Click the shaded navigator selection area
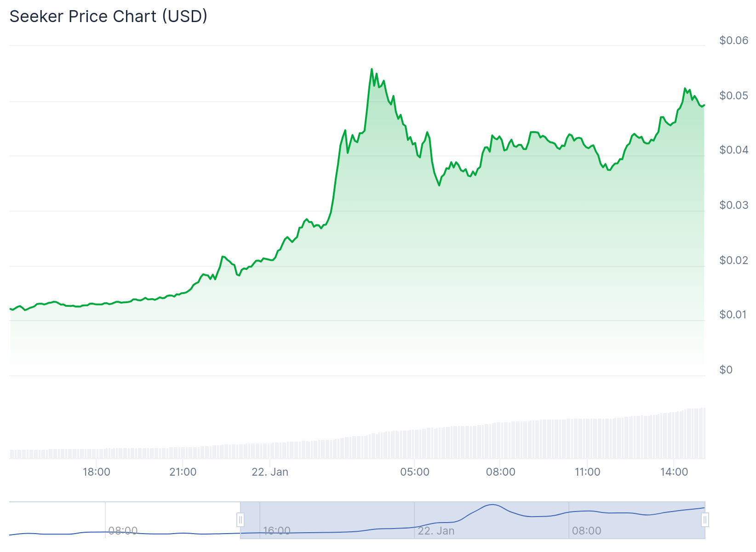The width and height of the screenshot is (756, 552). point(472,520)
